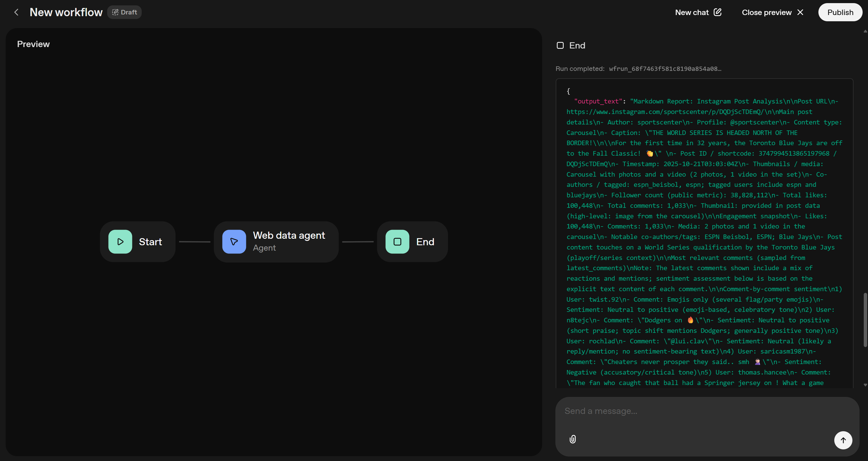The width and height of the screenshot is (868, 461).
Task: Click the back arrow to exit the workflow
Action: (x=16, y=12)
